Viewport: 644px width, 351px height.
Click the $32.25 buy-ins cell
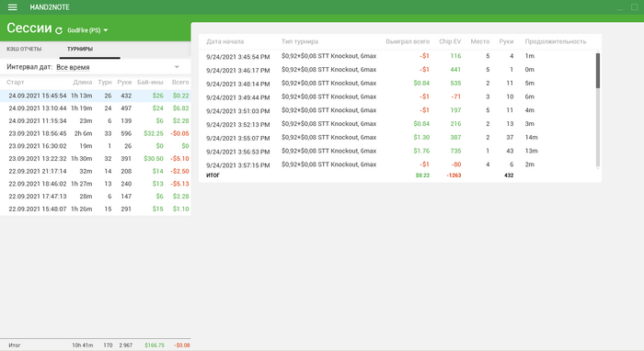pyautogui.click(x=154, y=133)
